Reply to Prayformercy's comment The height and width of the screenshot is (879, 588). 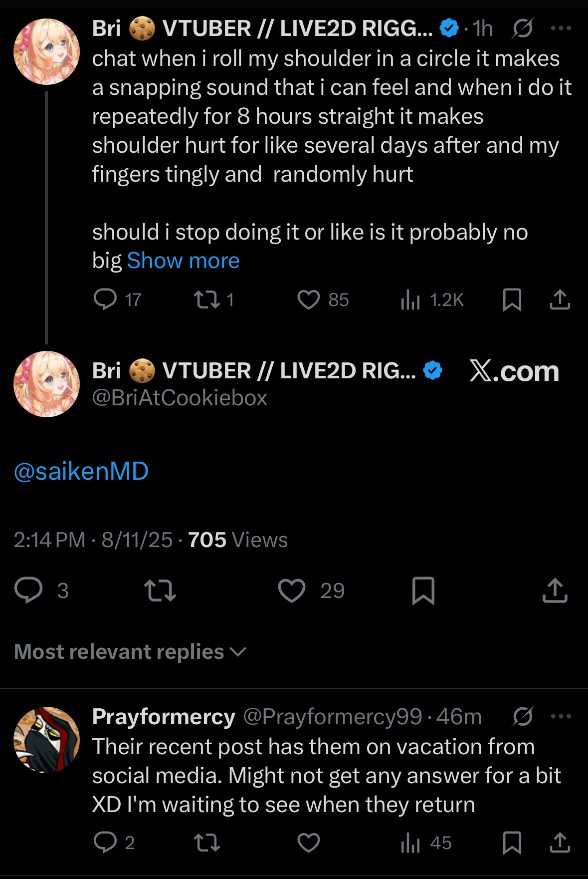(x=105, y=843)
